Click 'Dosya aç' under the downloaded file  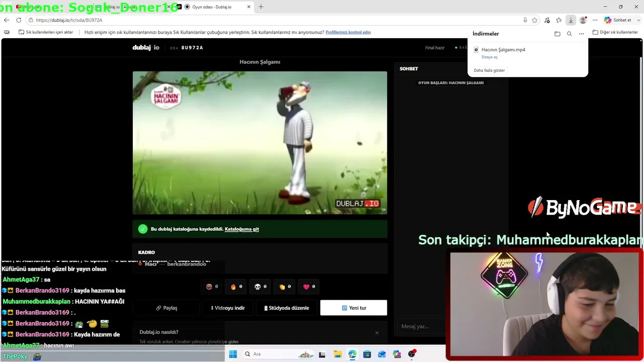tap(490, 57)
